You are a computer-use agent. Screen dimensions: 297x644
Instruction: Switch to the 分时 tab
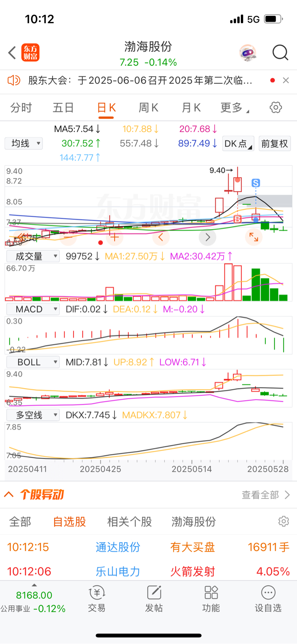[21, 108]
